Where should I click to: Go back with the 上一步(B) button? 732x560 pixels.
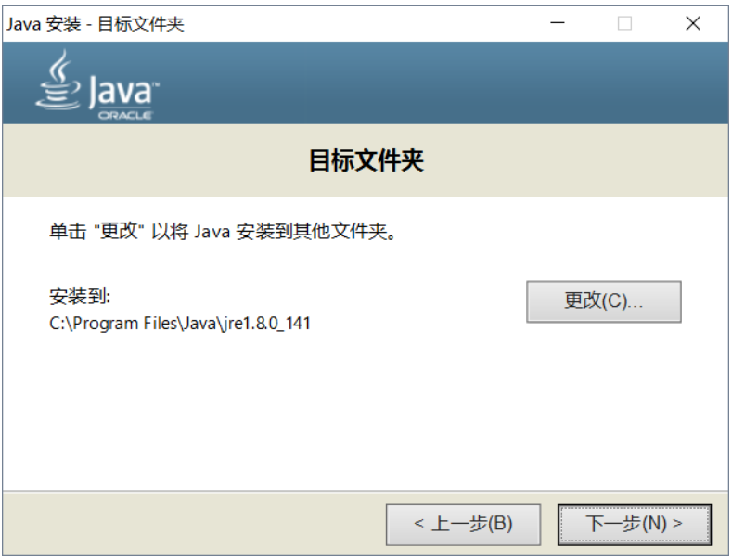(x=463, y=524)
